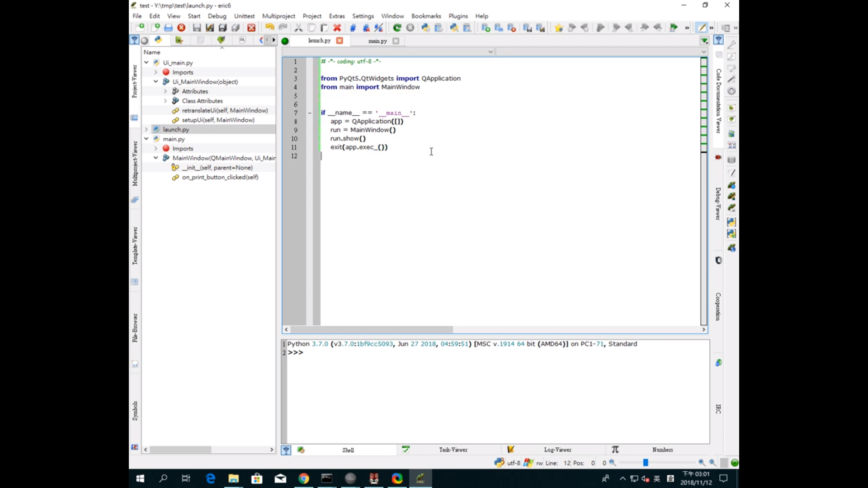Click the Redo arrow icon

(283, 28)
